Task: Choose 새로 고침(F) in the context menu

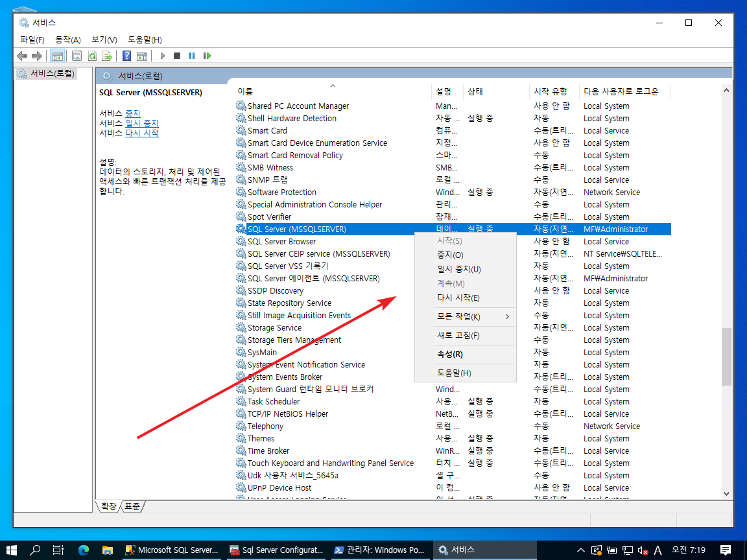Action: pyautogui.click(x=466, y=336)
